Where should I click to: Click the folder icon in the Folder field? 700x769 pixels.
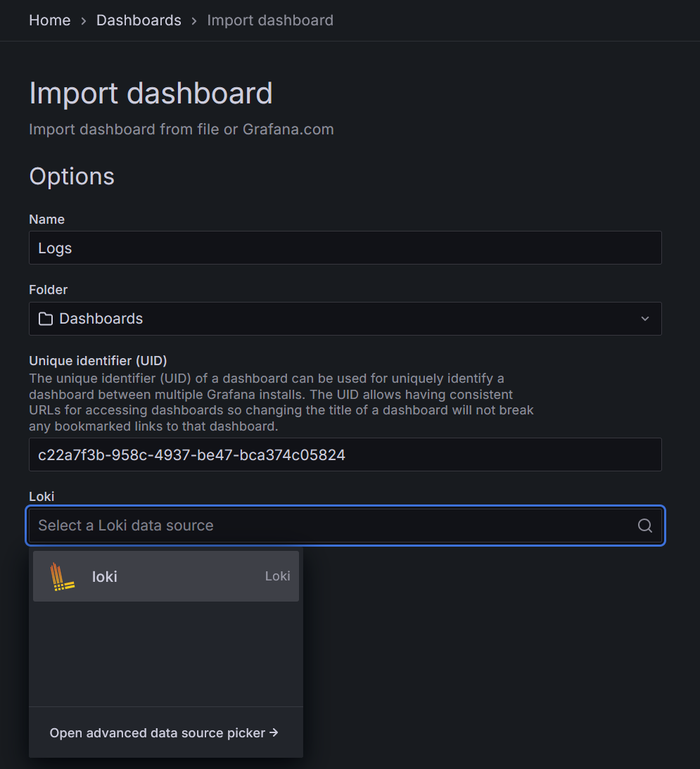(45, 318)
